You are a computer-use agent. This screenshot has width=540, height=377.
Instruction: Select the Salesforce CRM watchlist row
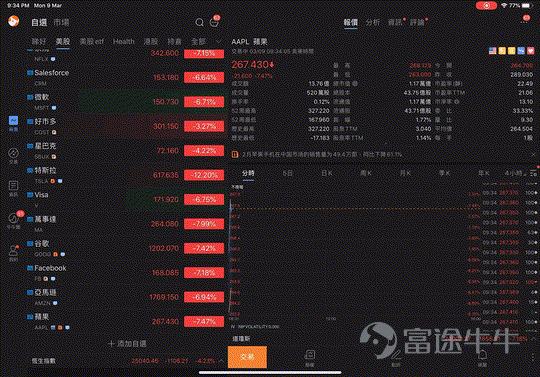click(x=125, y=77)
